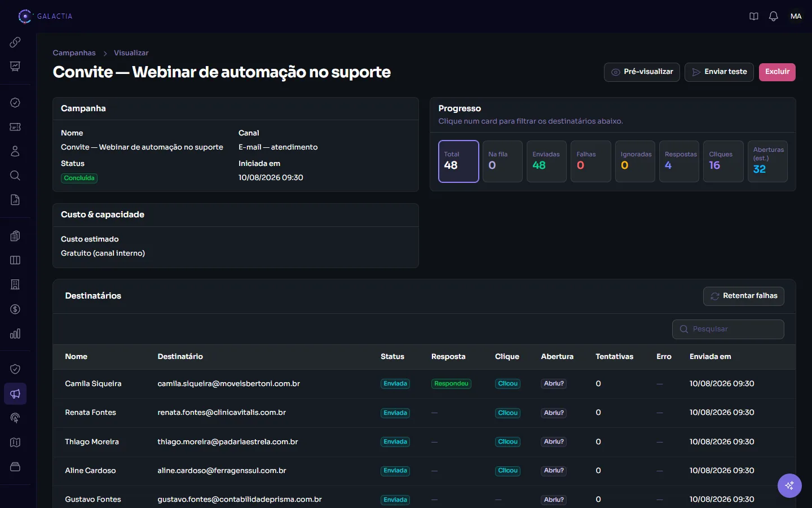Open the circled check badge sidebar icon
This screenshot has height=508, width=812.
click(x=15, y=102)
